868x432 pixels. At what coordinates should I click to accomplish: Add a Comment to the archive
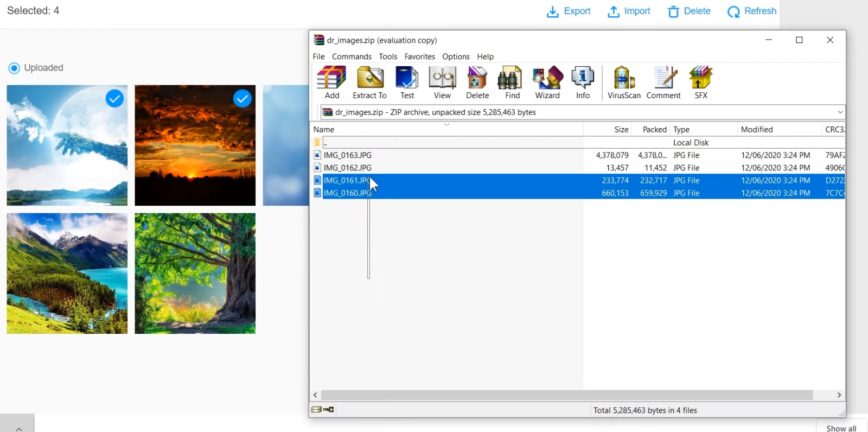(663, 82)
